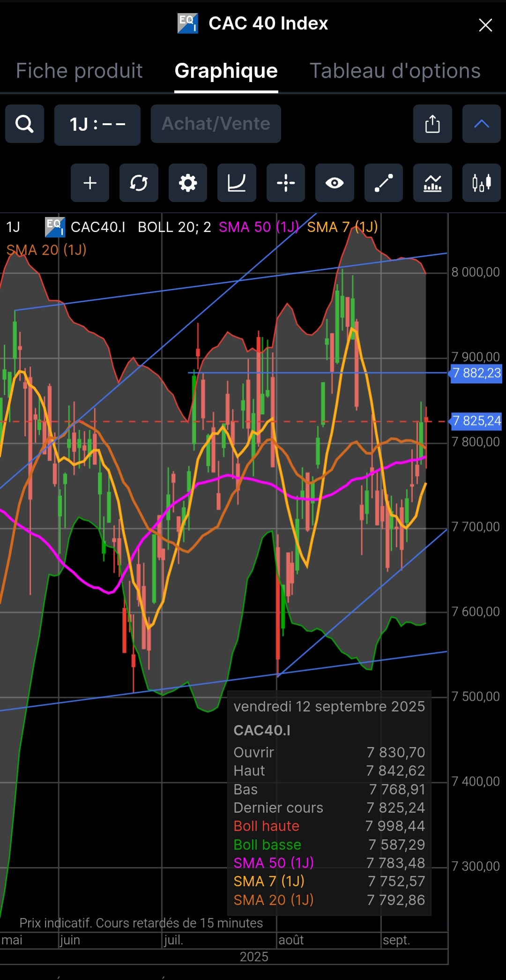Change the candlestick chart type
The image size is (506, 980).
coord(482,183)
